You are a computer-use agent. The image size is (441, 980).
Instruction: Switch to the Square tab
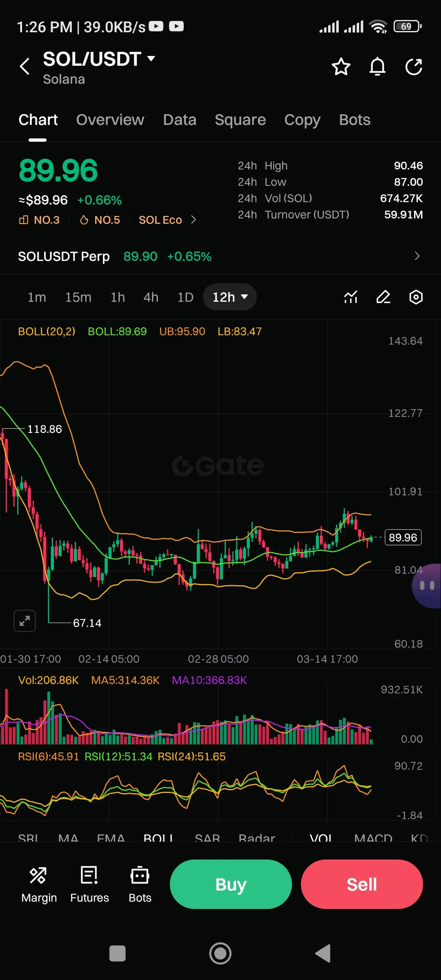click(x=240, y=120)
